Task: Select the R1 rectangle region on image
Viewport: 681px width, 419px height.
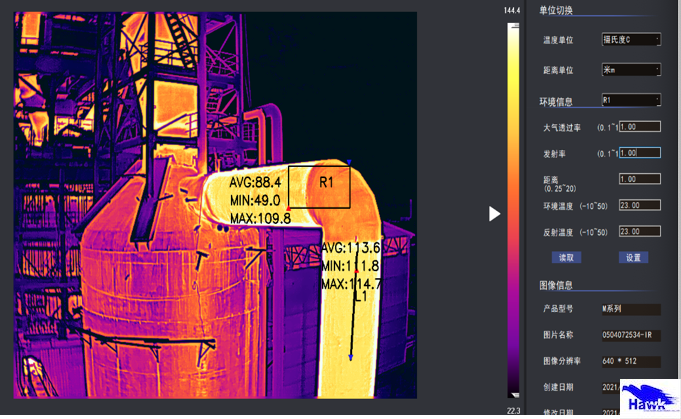Action: click(x=319, y=187)
